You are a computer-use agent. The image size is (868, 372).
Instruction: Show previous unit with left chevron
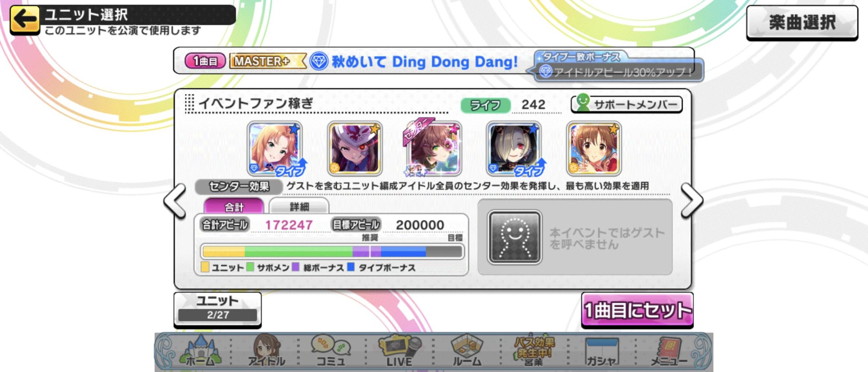(x=175, y=201)
